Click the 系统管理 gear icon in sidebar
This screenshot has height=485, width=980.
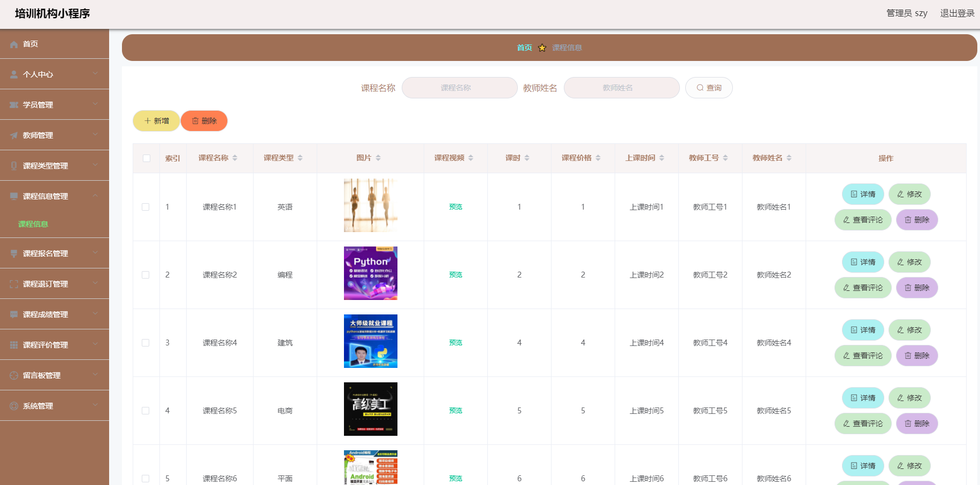(14, 406)
